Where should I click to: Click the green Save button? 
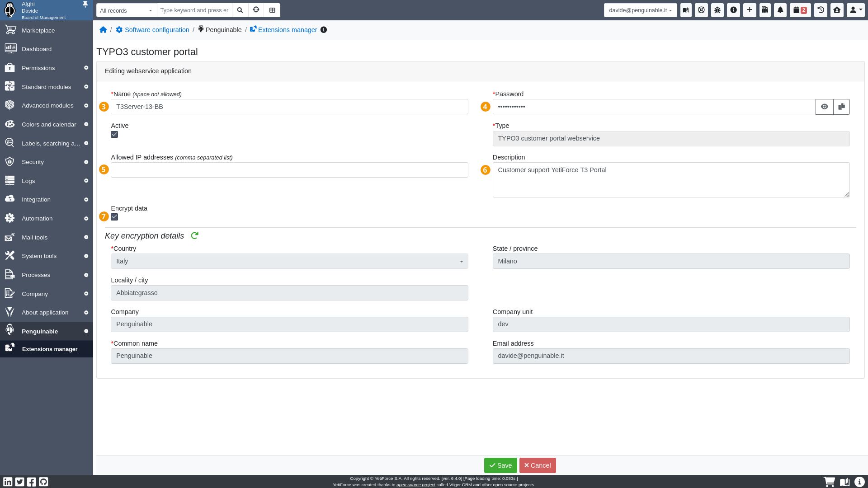(x=500, y=465)
